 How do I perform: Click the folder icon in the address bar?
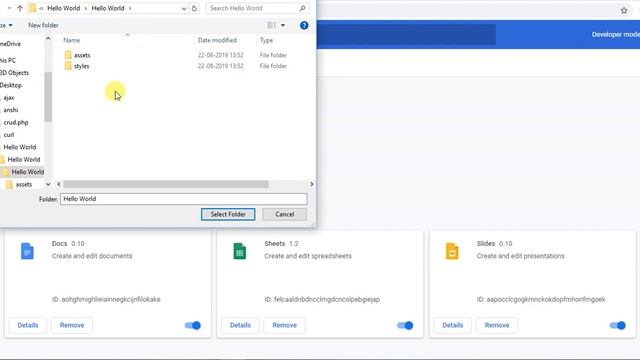(32, 8)
